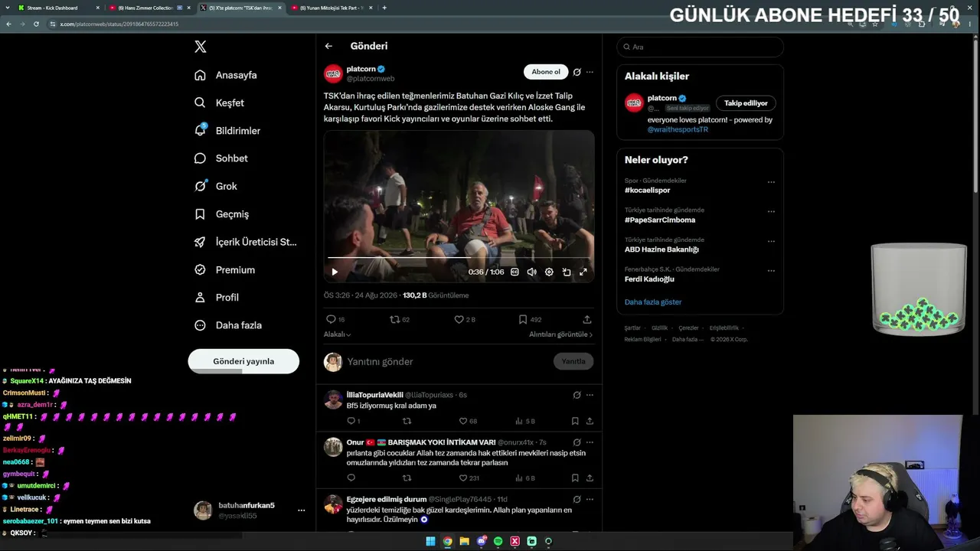This screenshot has height=551, width=980.
Task: Go back using the Gönderi back arrow
Action: click(328, 46)
